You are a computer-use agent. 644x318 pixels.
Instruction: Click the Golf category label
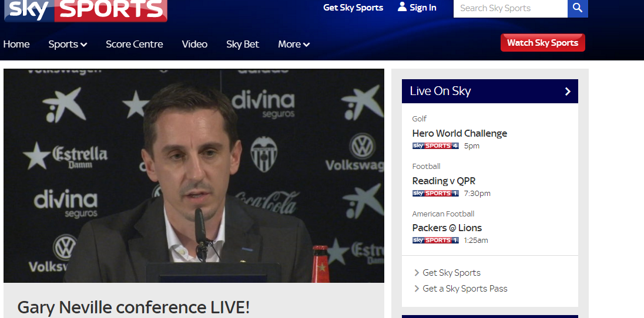tap(420, 119)
